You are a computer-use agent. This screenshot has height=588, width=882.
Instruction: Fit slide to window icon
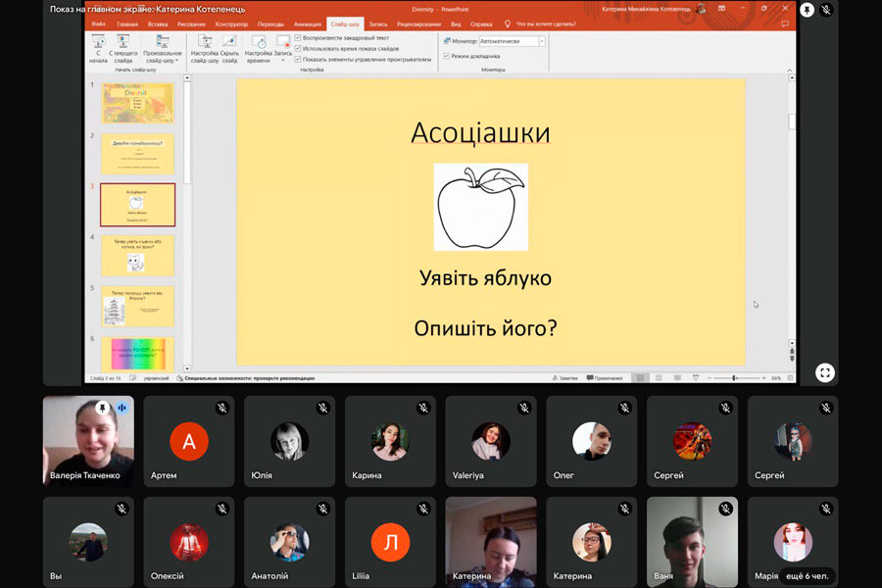click(790, 378)
